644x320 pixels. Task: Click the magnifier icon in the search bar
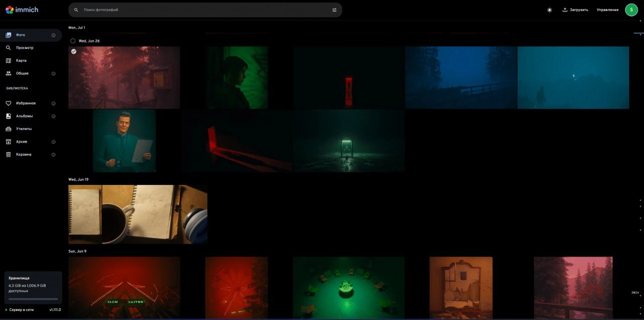pos(76,10)
